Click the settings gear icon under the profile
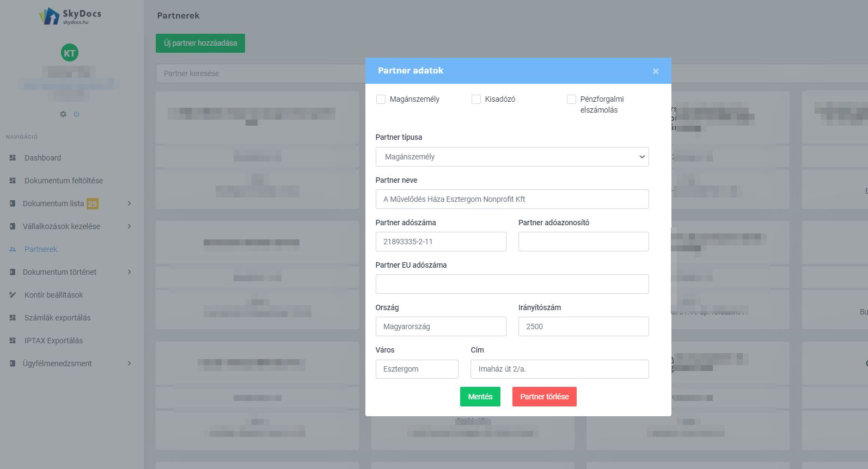Image resolution: width=868 pixels, height=469 pixels. 63,114
